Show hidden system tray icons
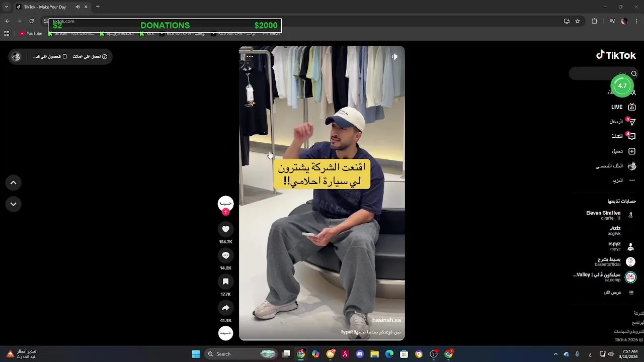Screen dimensions: 644x362 tap(555, 354)
